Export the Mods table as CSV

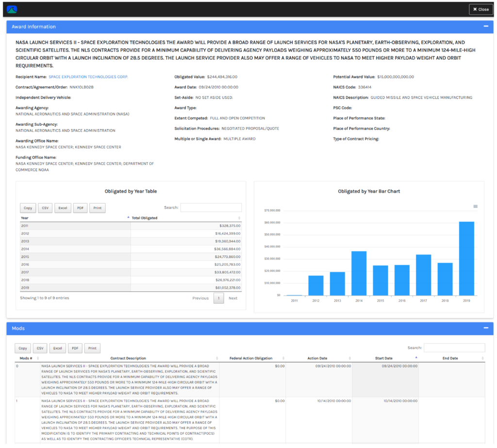[x=40, y=348]
